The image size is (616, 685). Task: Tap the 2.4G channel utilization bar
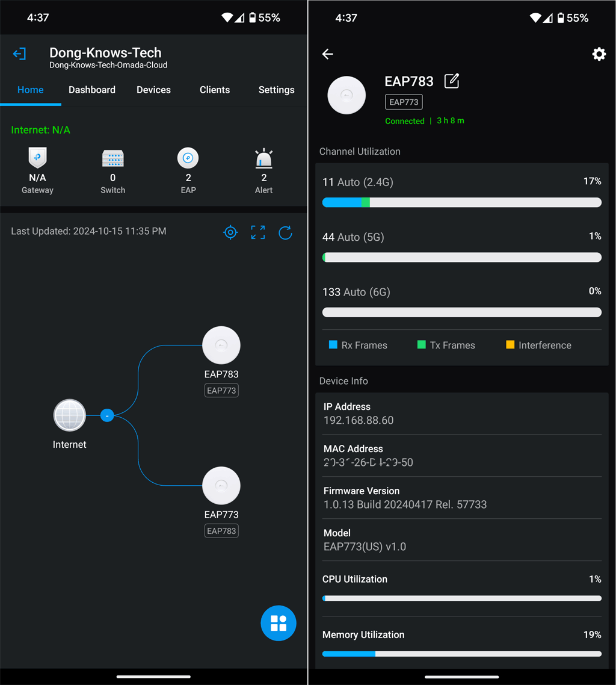pyautogui.click(x=461, y=203)
